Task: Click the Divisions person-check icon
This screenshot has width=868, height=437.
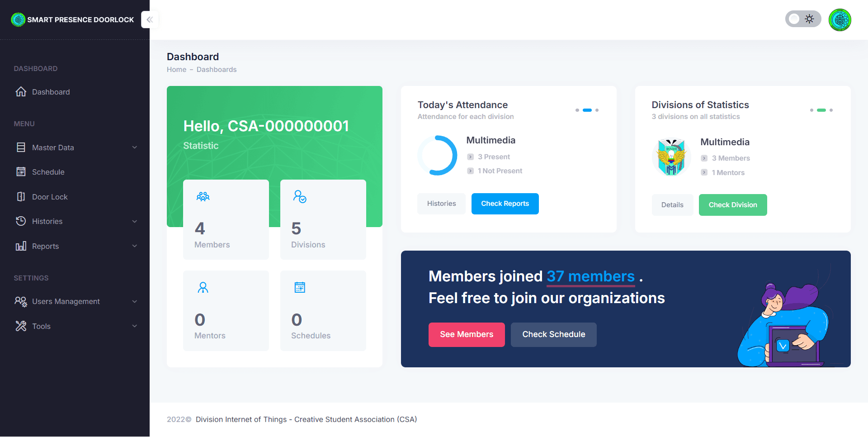Action: [300, 196]
